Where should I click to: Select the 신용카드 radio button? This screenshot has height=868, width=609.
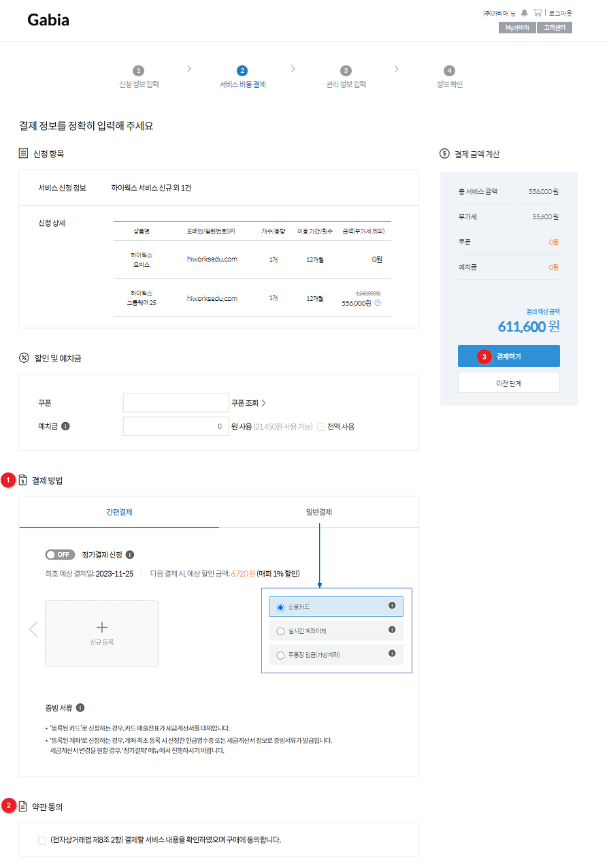click(280, 607)
